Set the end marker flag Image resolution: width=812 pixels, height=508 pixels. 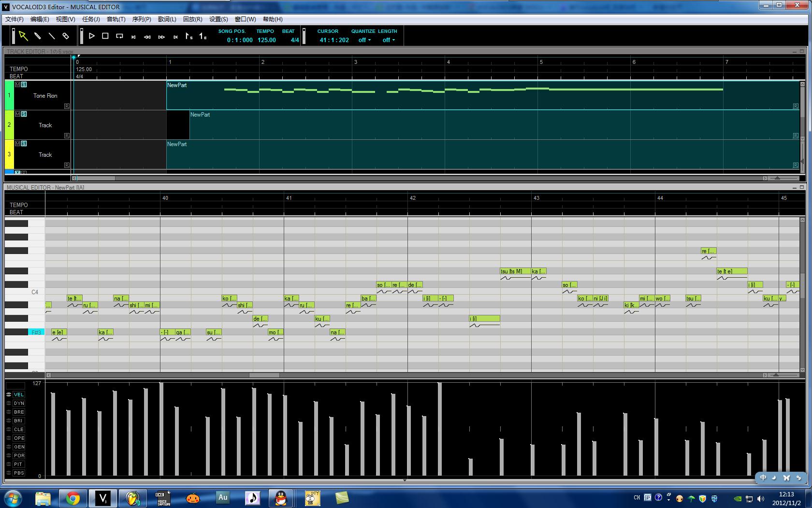(x=203, y=36)
